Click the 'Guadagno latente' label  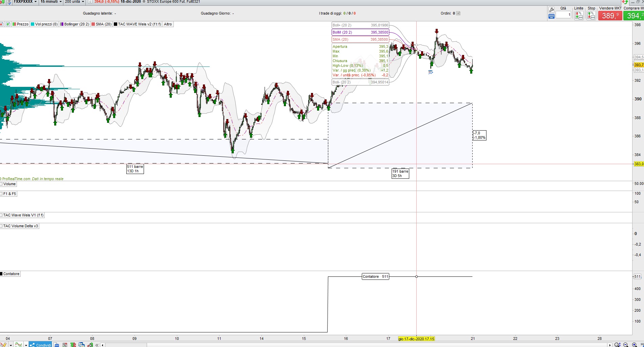[98, 13]
